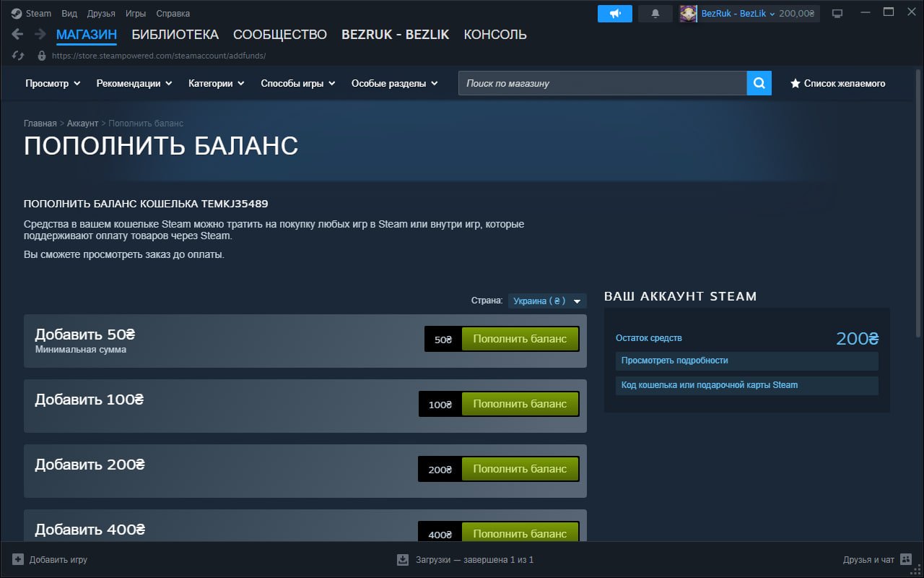Click the user avatar picture

pos(689,14)
